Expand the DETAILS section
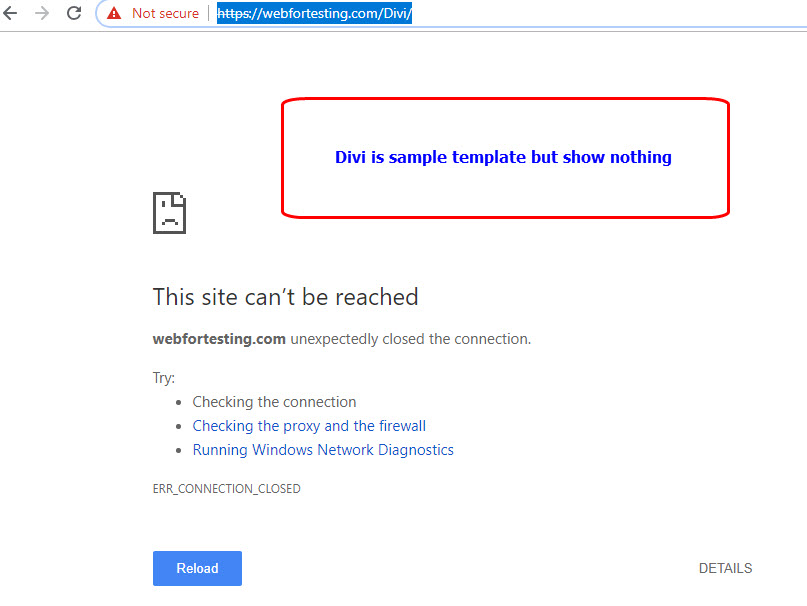 pyautogui.click(x=725, y=568)
